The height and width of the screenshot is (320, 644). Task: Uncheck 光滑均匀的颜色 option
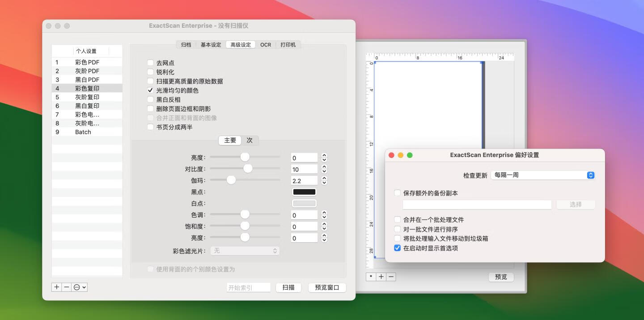tap(150, 90)
